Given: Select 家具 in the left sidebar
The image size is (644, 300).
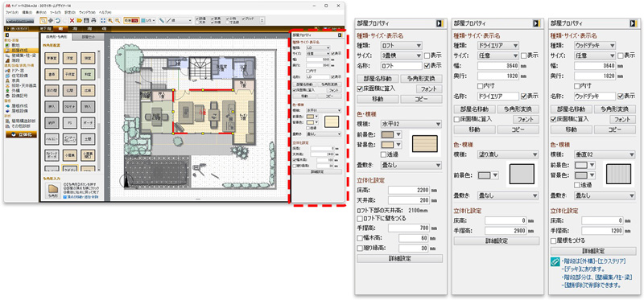Looking at the screenshot, I should click(x=15, y=80).
